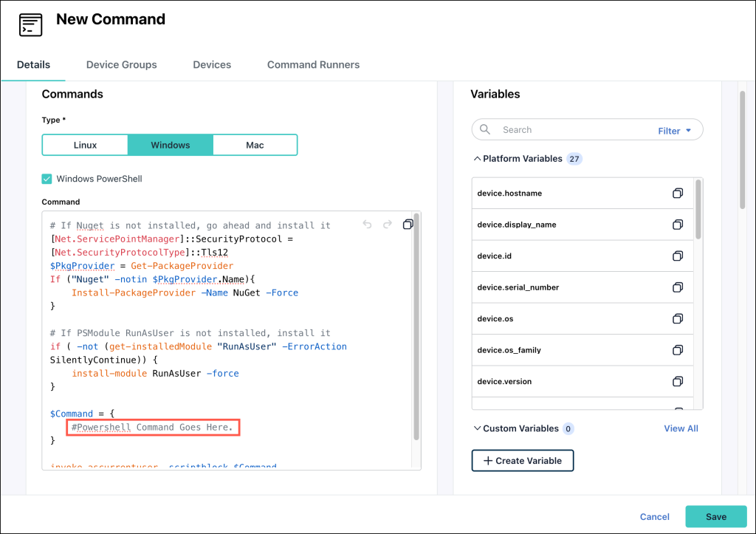Screen dimensions: 756x534
Task: Copy the device.hostname variable
Action: [x=677, y=194]
